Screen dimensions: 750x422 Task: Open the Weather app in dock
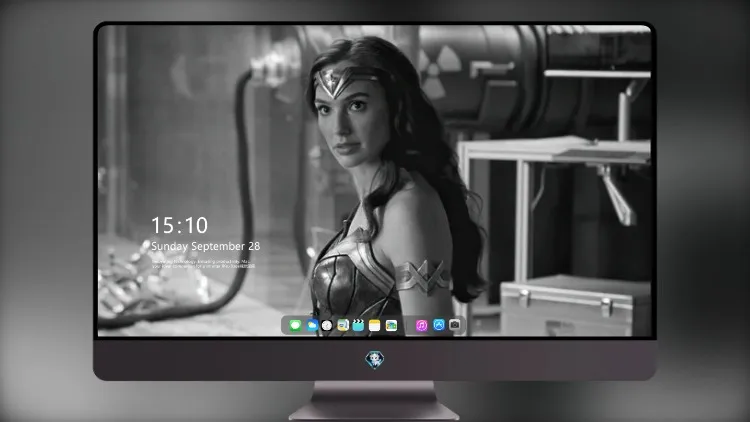(312, 326)
